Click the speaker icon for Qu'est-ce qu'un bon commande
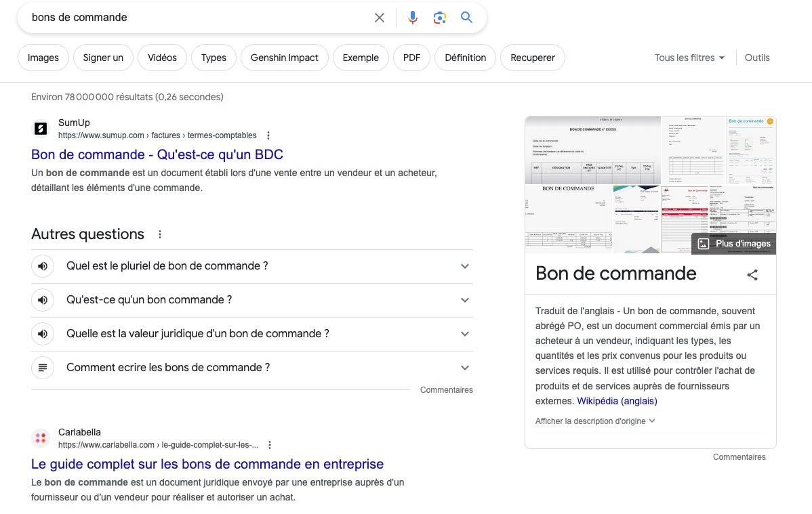Image resolution: width=812 pixels, height=514 pixels. pos(43,300)
